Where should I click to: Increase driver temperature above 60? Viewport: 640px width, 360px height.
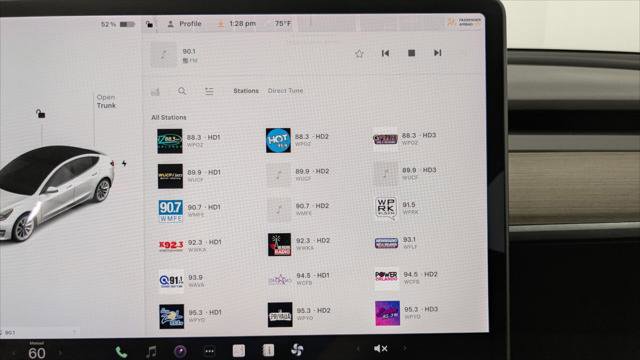point(60,353)
